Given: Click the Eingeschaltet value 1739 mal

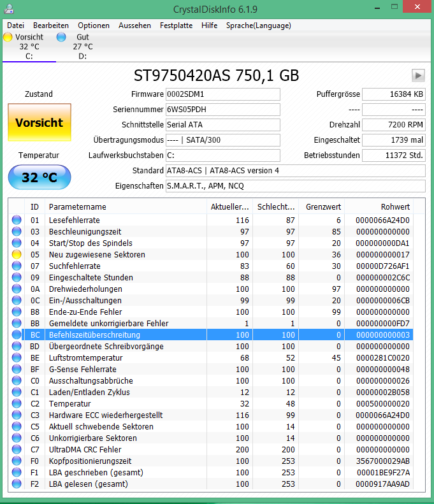Looking at the screenshot, I should click(394, 140).
